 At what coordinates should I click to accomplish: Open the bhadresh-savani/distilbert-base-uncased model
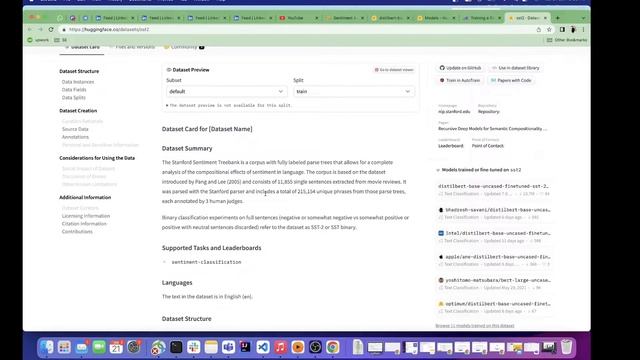[495, 213]
